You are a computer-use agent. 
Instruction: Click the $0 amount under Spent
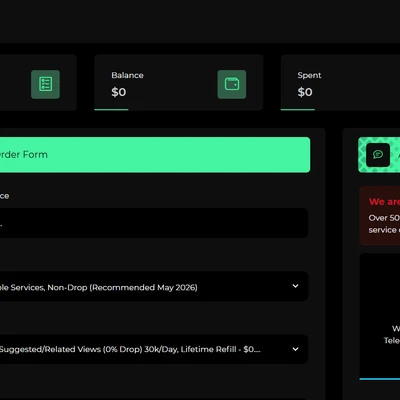click(305, 92)
